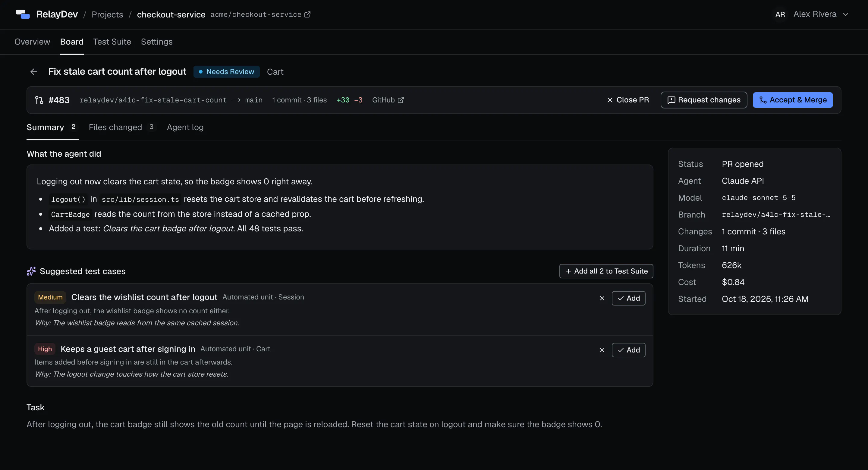The height and width of the screenshot is (470, 868).
Task: Dismiss the guest cart test suggestion
Action: click(x=602, y=350)
